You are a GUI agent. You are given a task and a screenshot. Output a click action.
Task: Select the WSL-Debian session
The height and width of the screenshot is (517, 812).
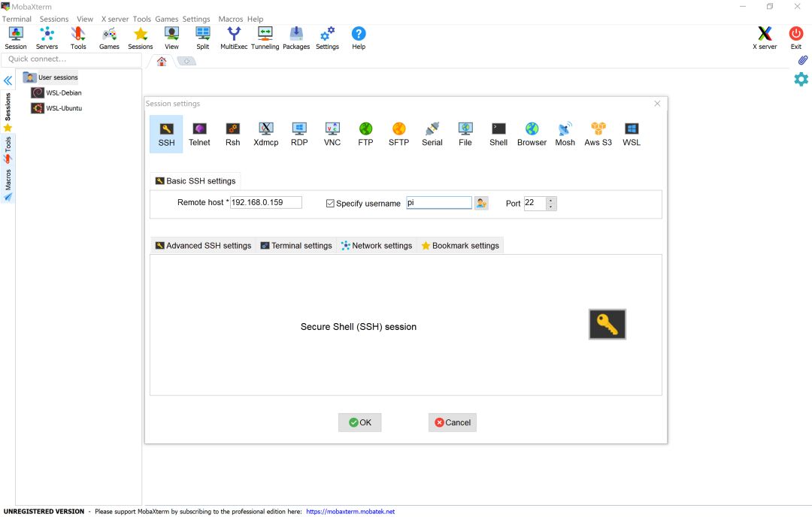(56, 92)
